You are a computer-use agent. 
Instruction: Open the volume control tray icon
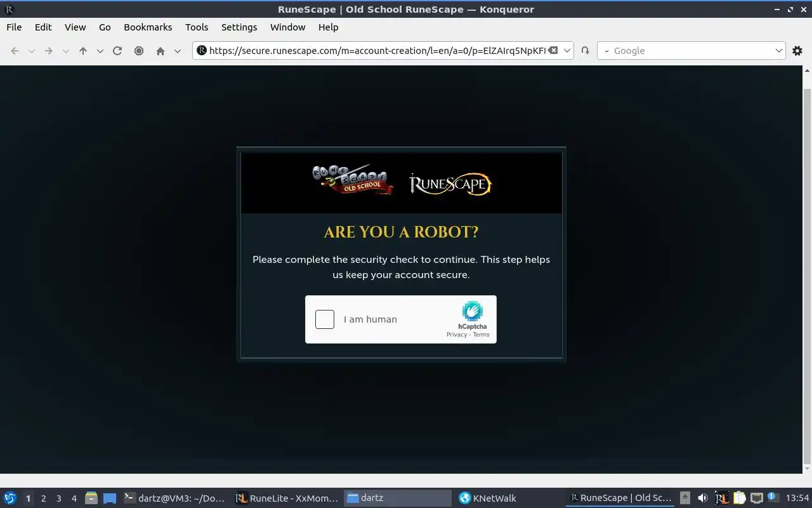click(702, 498)
